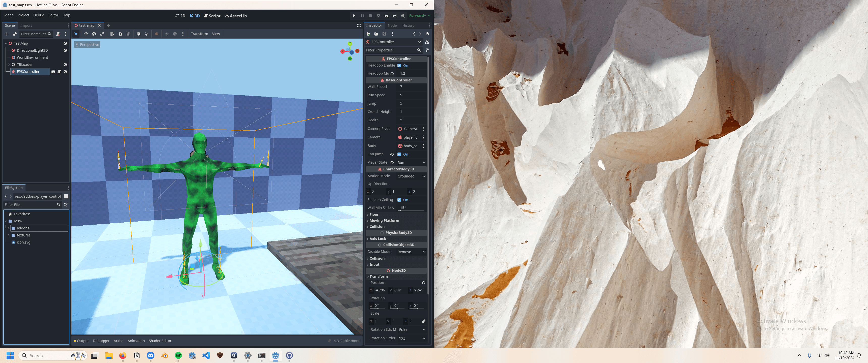Select the Move mode tool in viewport toolbar
The height and width of the screenshot is (363, 868).
(86, 34)
